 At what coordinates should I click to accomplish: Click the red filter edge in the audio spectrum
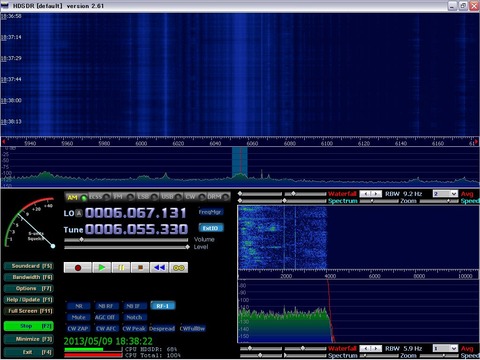pyautogui.click(x=330, y=310)
